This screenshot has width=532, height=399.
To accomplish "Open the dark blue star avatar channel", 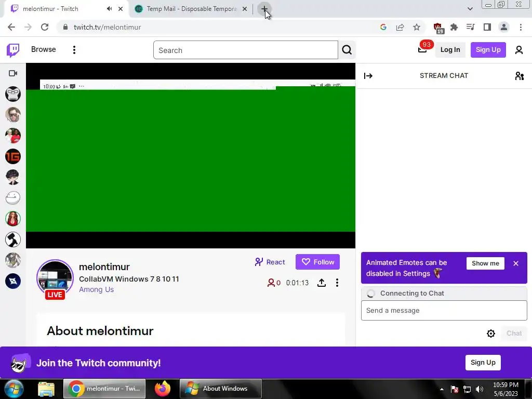I will (13, 281).
